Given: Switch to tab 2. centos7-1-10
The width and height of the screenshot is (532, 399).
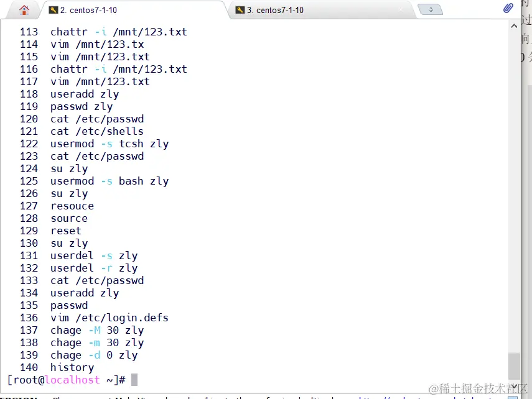Looking at the screenshot, I should [134, 10].
